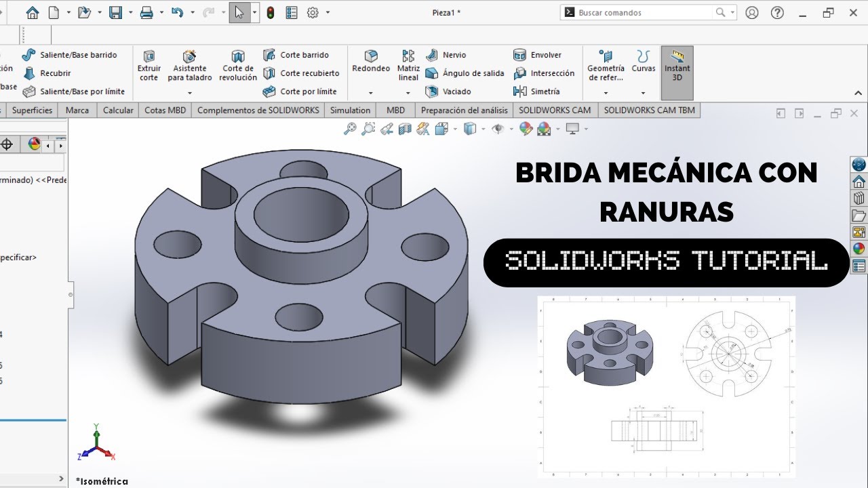The width and height of the screenshot is (868, 488).
Task: Expand the Save dropdown arrow
Action: click(x=130, y=12)
